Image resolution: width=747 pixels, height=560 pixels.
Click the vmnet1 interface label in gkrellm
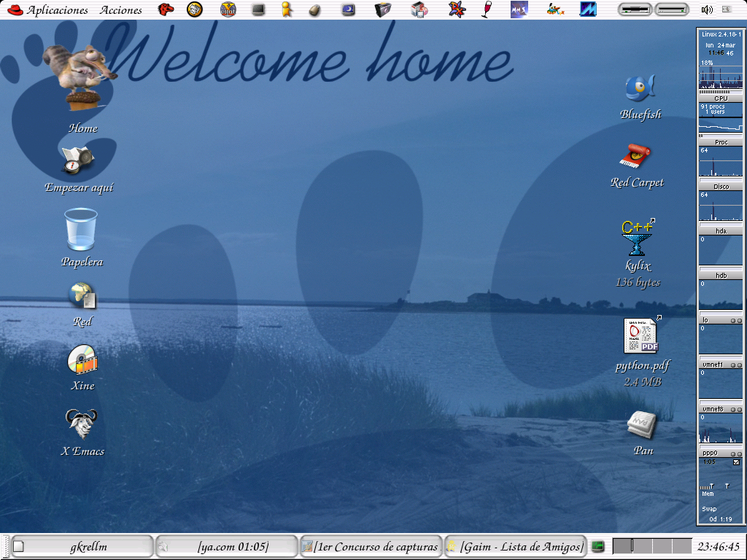(713, 365)
